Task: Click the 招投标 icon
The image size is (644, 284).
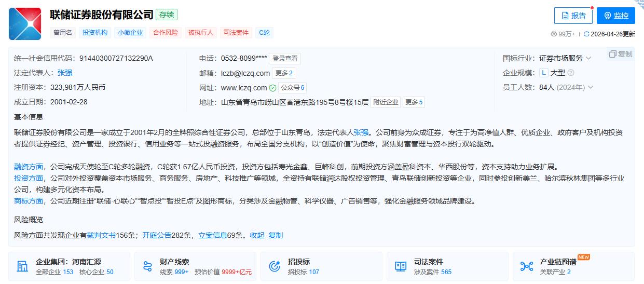Action: point(275,267)
